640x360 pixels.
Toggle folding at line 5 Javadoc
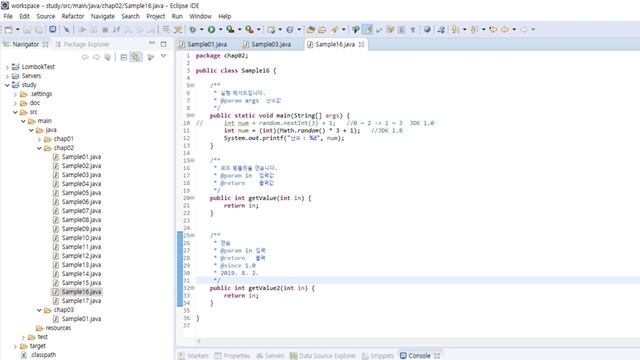[192, 85]
